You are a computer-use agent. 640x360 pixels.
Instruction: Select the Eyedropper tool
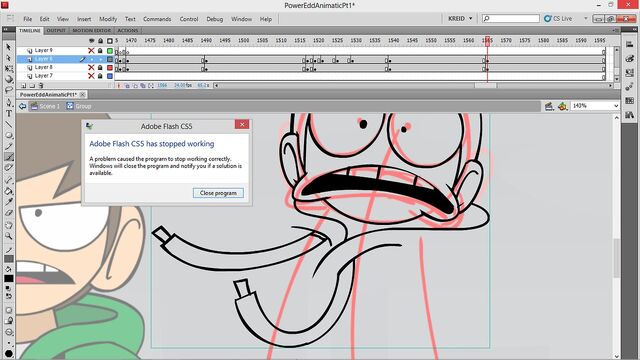click(x=8, y=202)
